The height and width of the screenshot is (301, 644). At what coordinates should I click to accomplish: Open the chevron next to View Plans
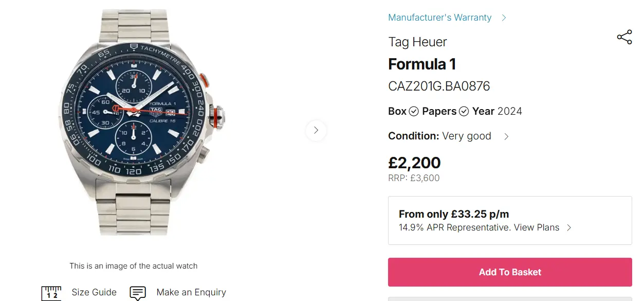569,228
